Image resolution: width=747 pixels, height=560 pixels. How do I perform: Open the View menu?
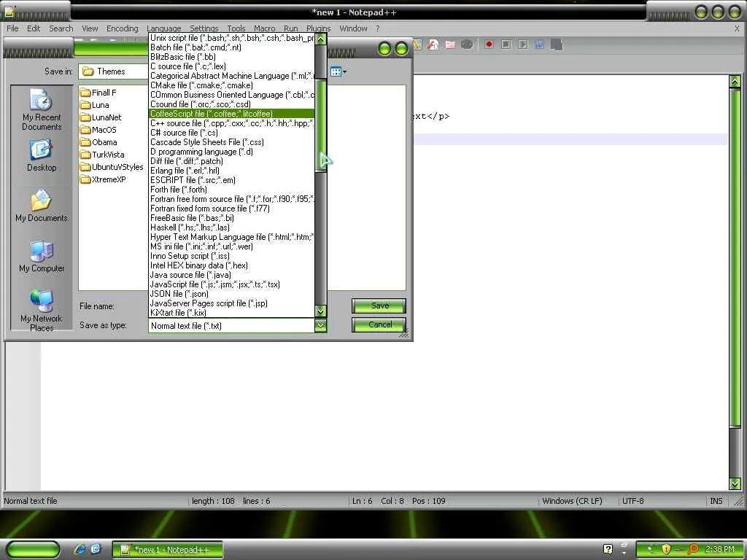[90, 28]
